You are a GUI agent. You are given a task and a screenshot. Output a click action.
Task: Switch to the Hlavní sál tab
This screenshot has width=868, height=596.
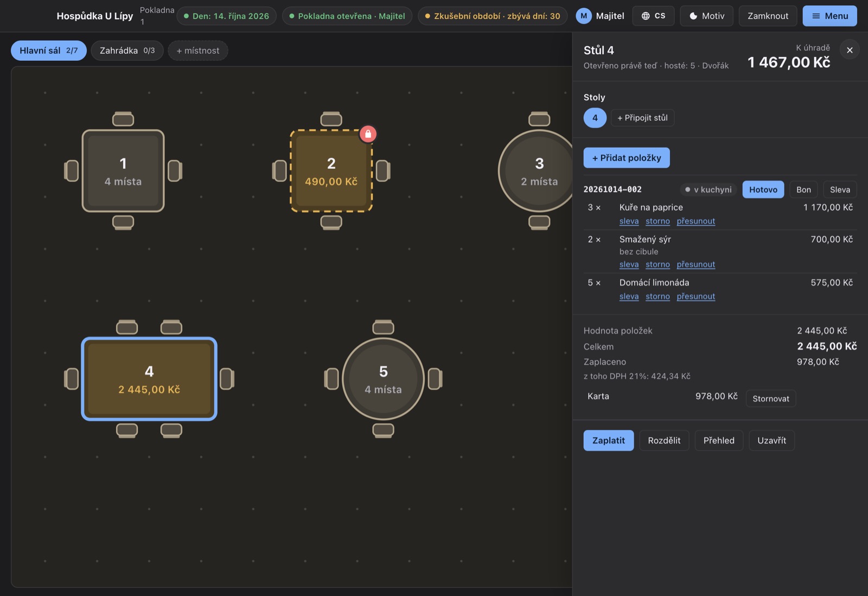point(48,50)
